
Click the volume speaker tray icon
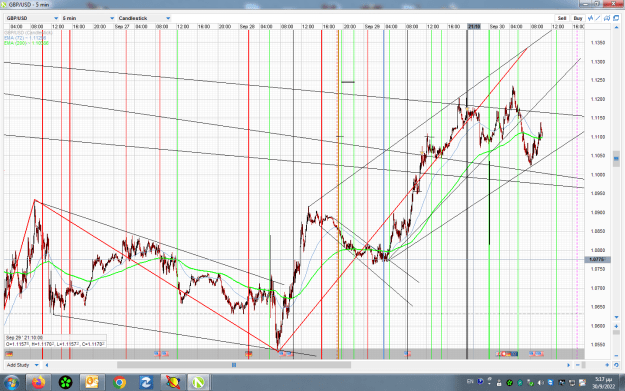(540, 383)
